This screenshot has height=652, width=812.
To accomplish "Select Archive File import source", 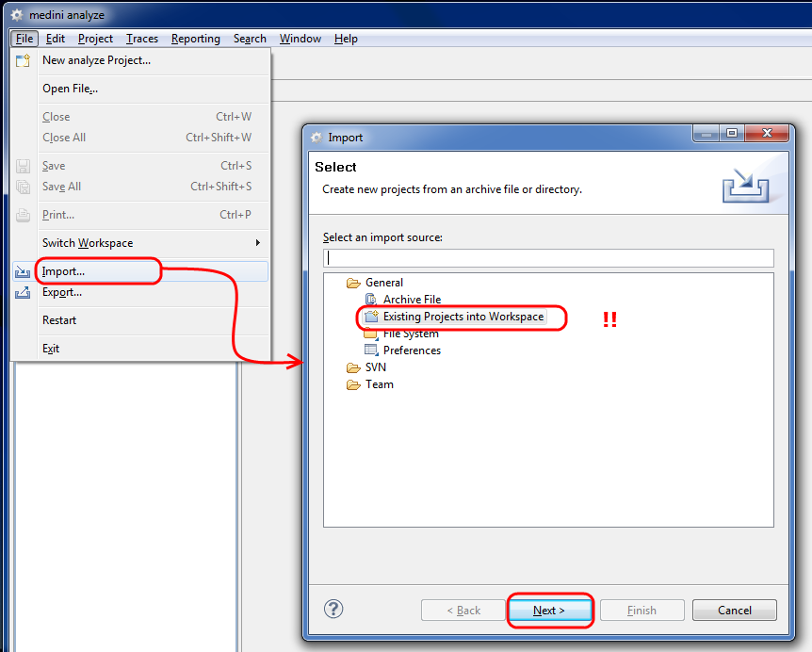I will (412, 300).
